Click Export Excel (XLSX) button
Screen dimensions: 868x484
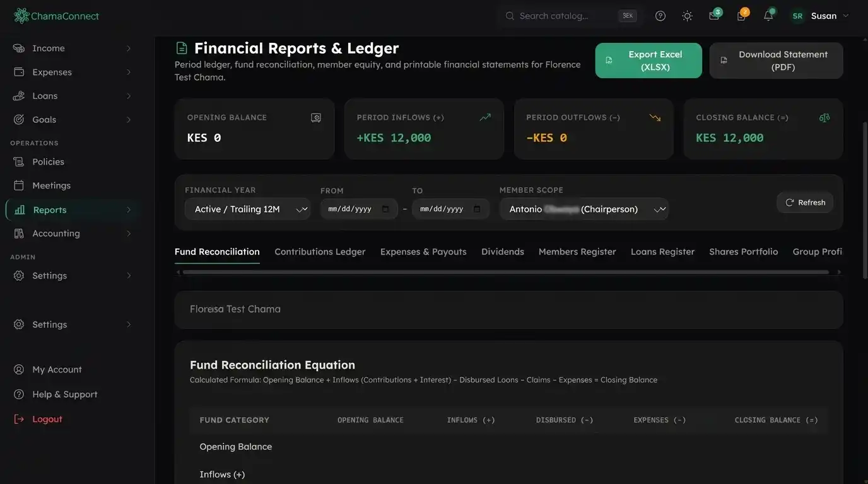(648, 60)
